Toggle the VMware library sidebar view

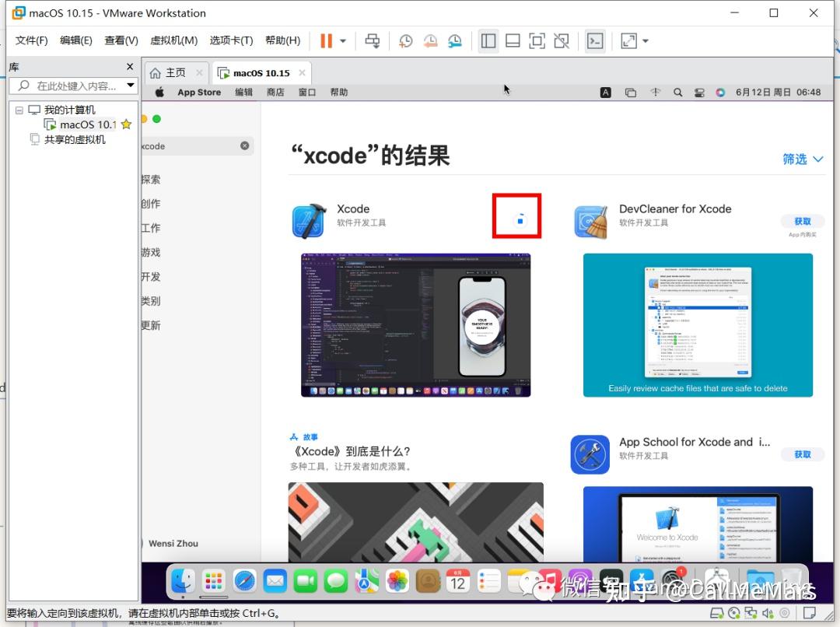pyautogui.click(x=488, y=40)
